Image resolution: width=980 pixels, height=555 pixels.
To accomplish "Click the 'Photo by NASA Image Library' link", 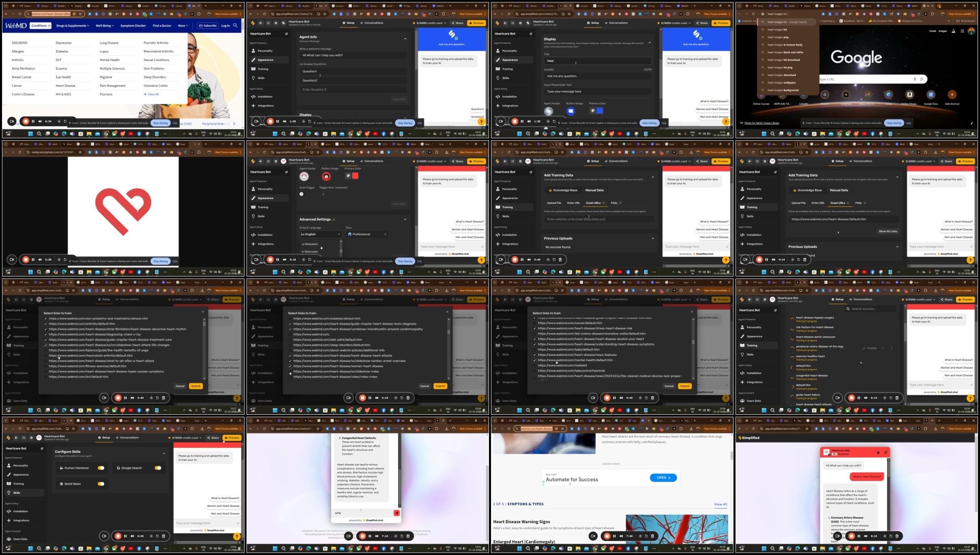I will click(x=762, y=123).
